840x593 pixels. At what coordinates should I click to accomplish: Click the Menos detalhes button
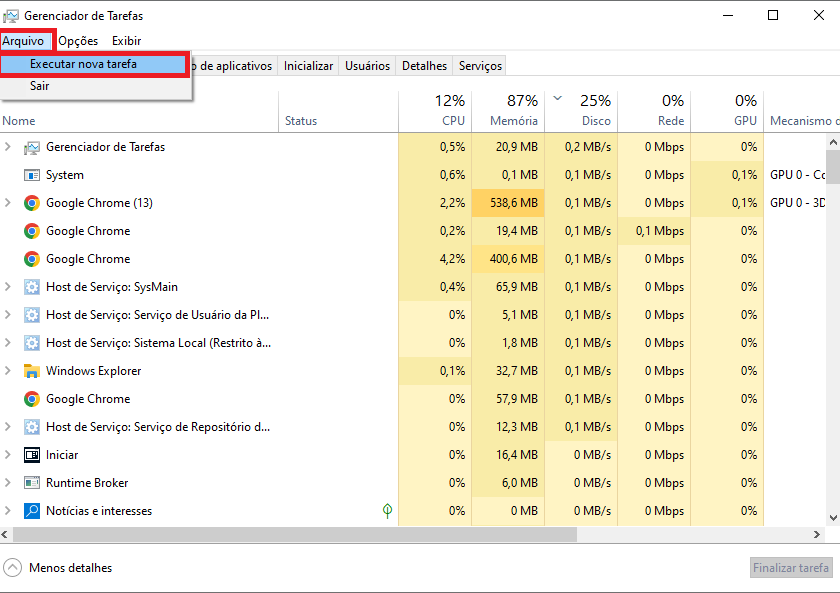point(58,568)
